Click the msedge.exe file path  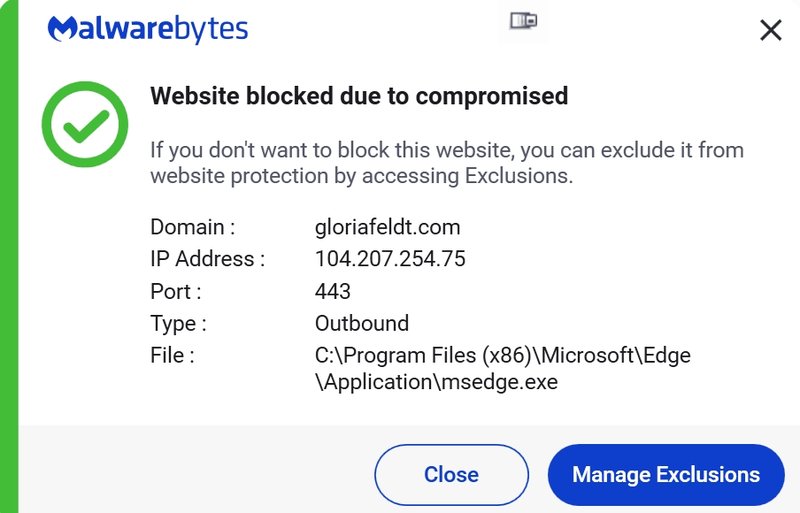pos(503,369)
